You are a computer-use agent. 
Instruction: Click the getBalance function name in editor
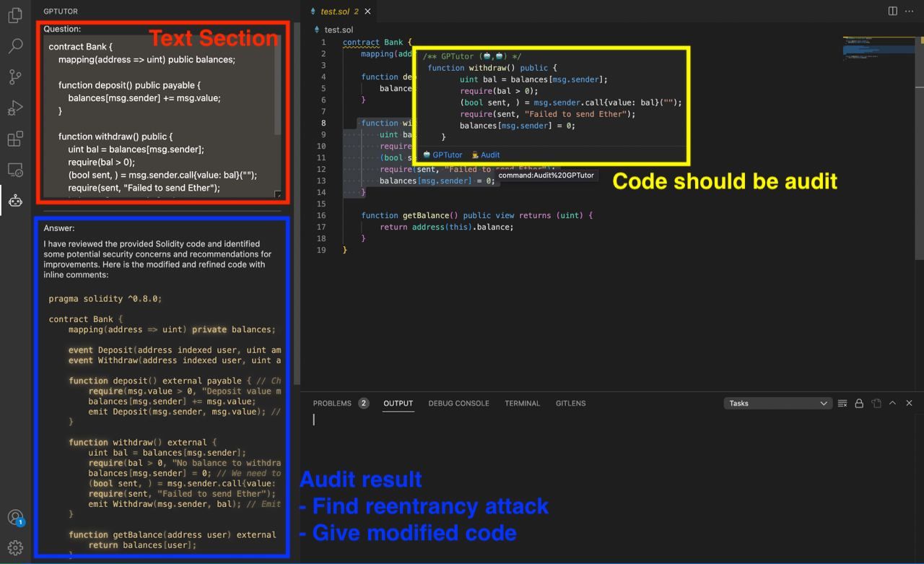424,215
